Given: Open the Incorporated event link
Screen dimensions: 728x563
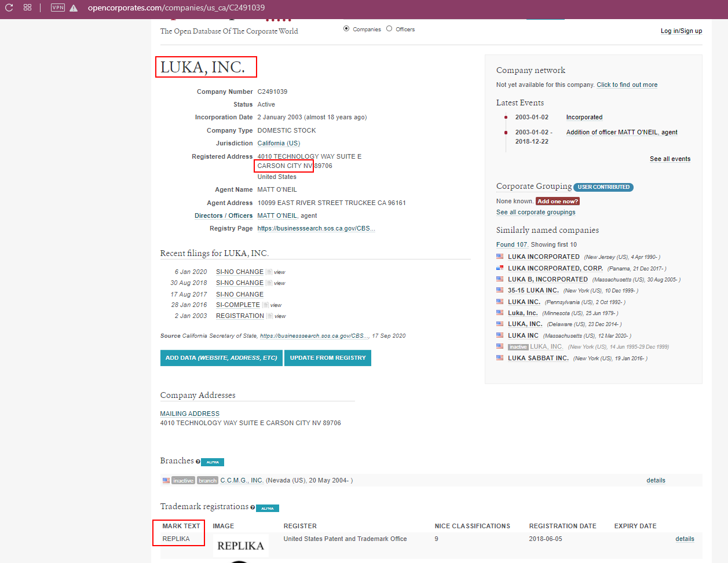Looking at the screenshot, I should click(x=584, y=118).
